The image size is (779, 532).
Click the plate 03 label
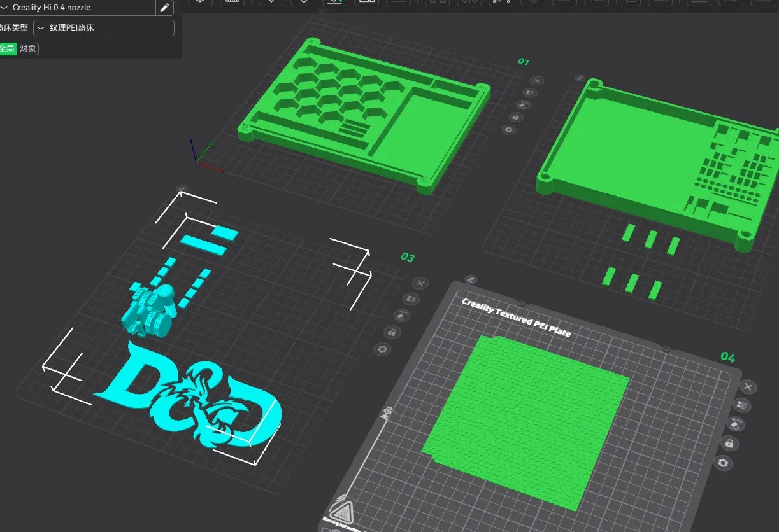coord(408,257)
